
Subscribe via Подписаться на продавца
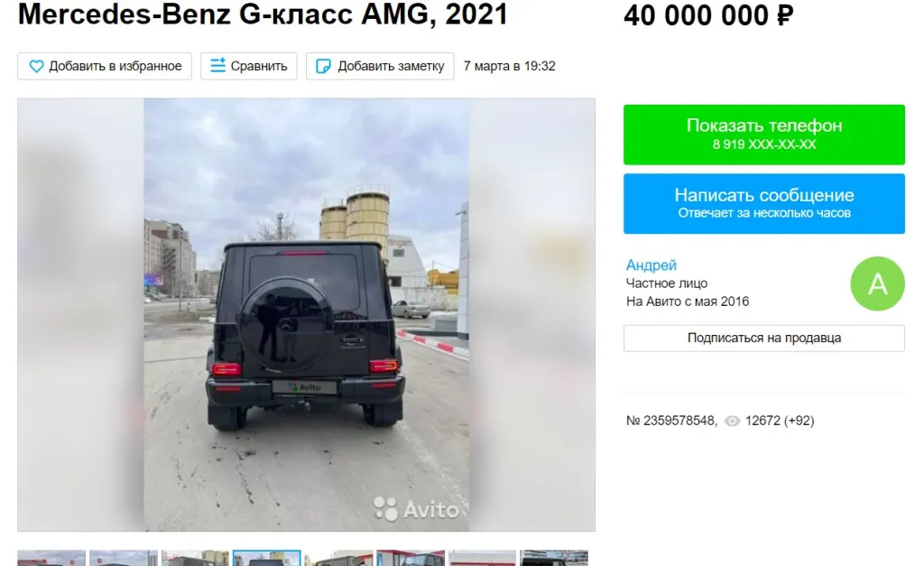763,339
